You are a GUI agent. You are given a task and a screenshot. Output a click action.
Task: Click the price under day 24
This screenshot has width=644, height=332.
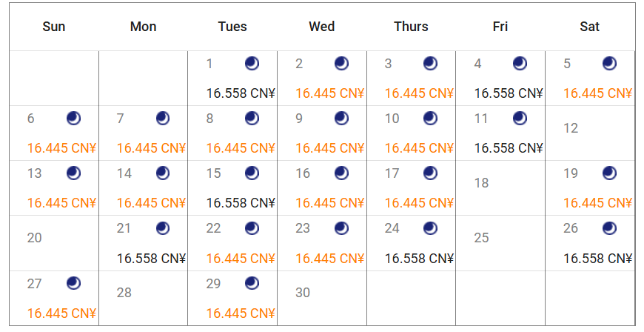419,258
